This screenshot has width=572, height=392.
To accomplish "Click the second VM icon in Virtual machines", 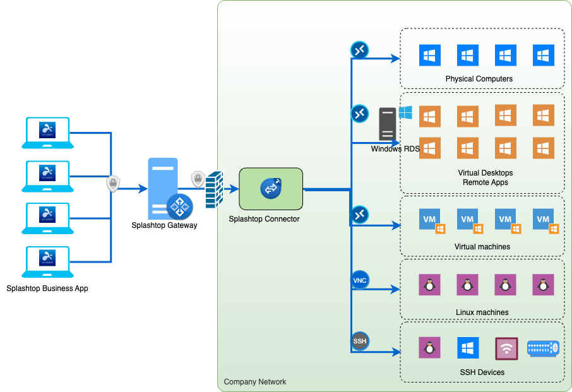I will 470,221.
